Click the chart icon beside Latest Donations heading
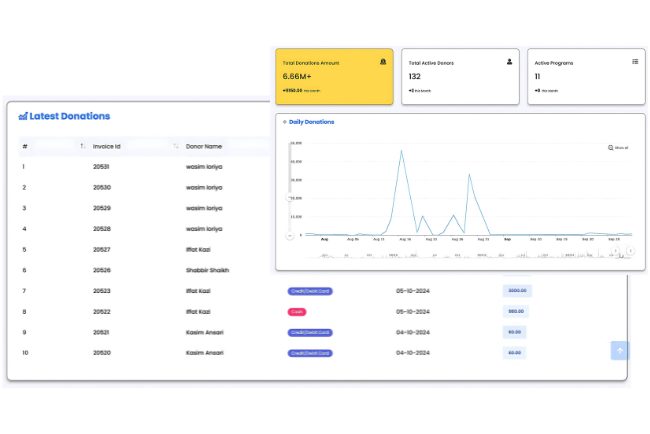650x434 pixels. (x=23, y=116)
